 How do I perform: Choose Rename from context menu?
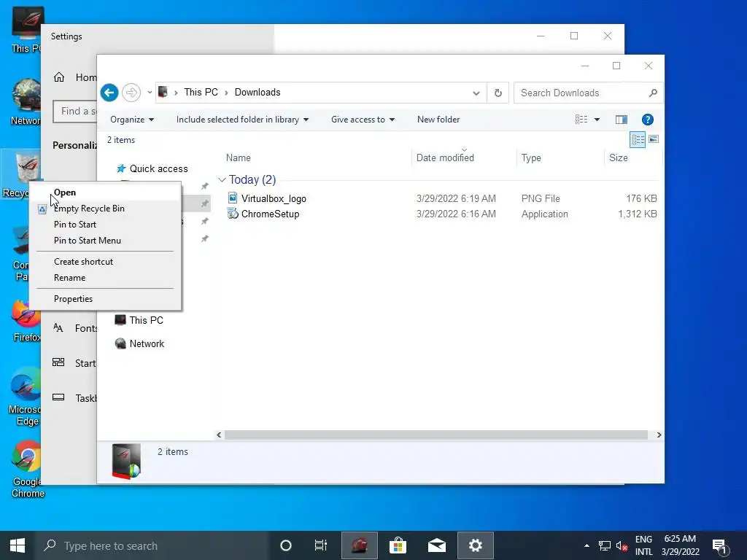click(x=105, y=278)
